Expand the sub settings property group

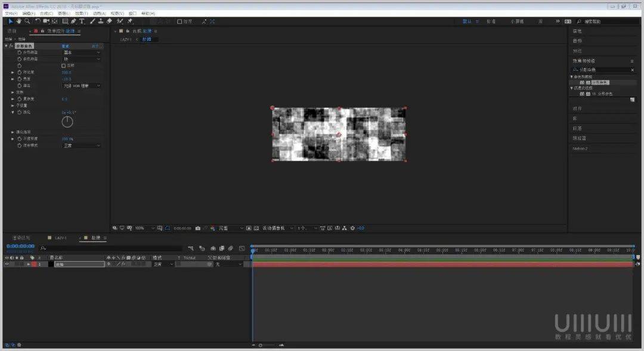pos(13,105)
